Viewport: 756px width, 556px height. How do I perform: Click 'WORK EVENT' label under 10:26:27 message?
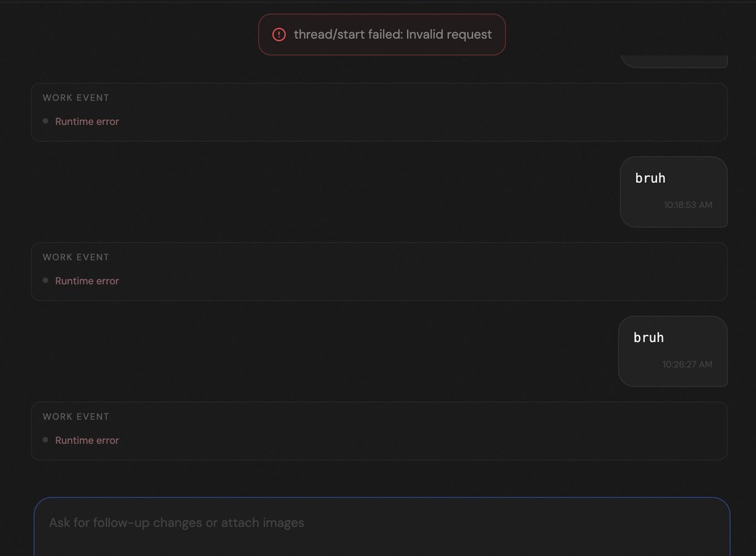click(x=76, y=417)
